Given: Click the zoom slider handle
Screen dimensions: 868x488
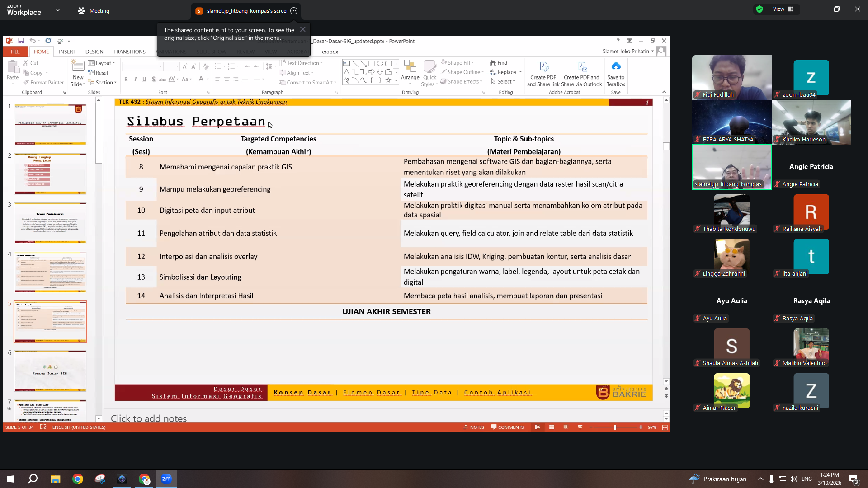Looking at the screenshot, I should tap(615, 427).
